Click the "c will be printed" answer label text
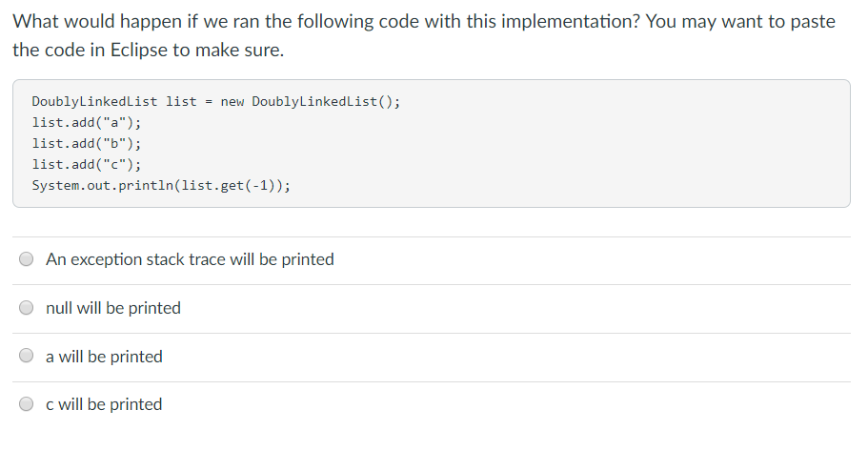Viewport: 868px width, 451px height. coord(104,404)
